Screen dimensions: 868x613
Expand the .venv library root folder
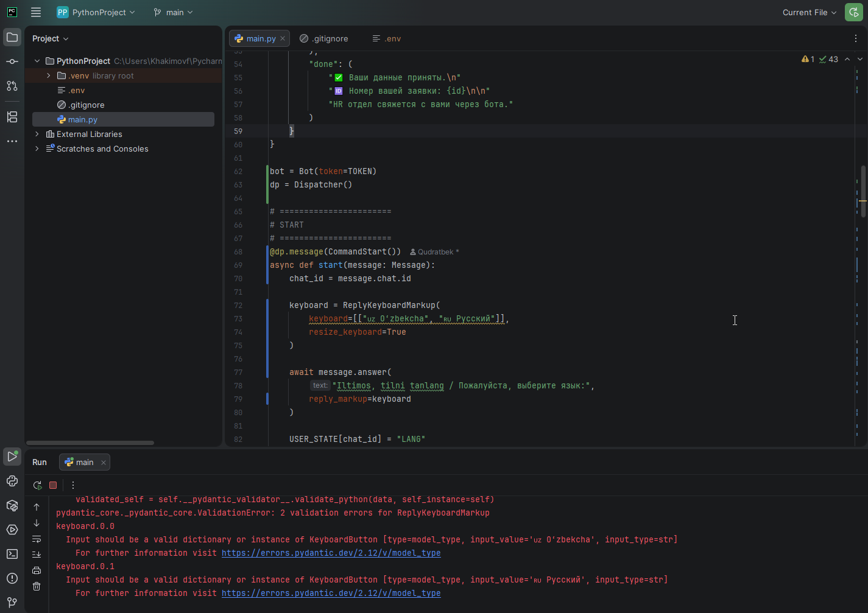49,75
